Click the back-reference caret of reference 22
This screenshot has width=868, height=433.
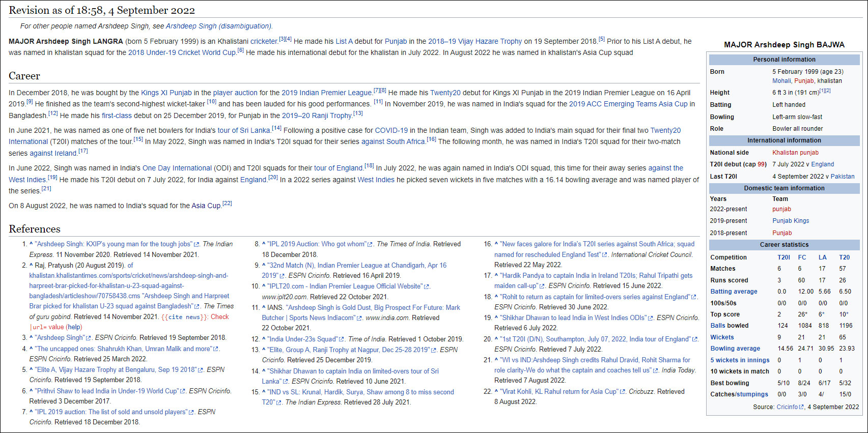pyautogui.click(x=496, y=392)
